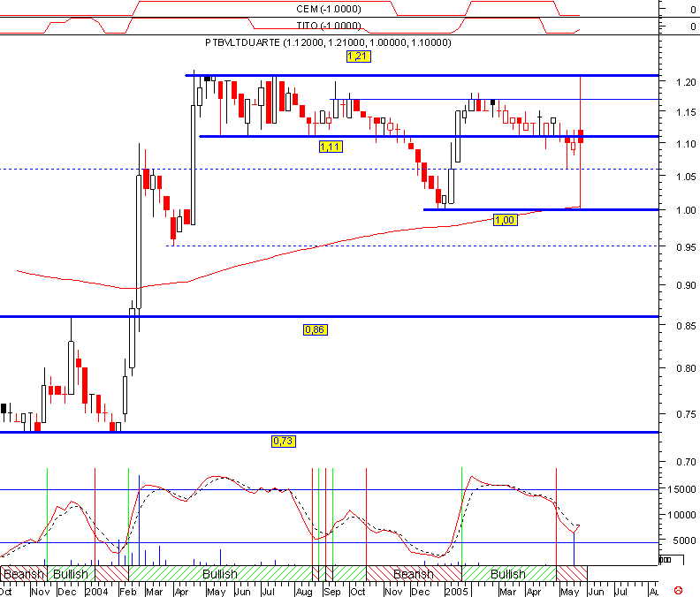Click the 15000 oscillator axis label
This screenshot has height=597, width=700.
pos(681,489)
